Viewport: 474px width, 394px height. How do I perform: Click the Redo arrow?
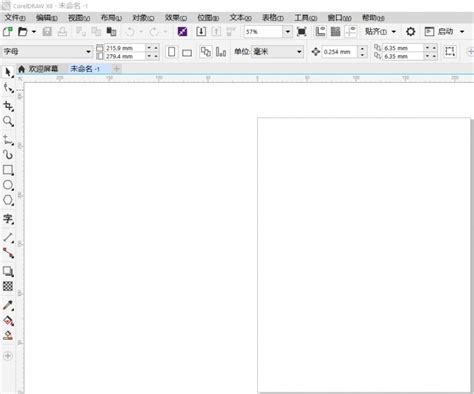pyautogui.click(x=154, y=32)
